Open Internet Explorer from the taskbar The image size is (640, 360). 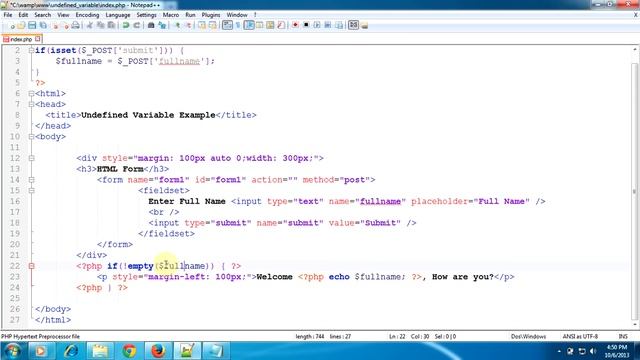71,351
